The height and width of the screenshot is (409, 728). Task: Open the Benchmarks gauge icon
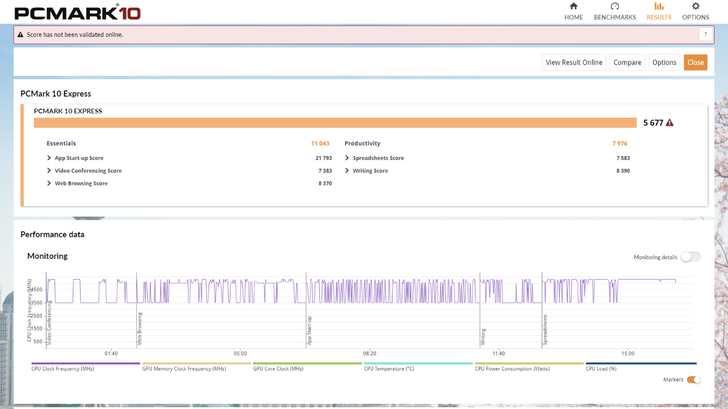614,6
